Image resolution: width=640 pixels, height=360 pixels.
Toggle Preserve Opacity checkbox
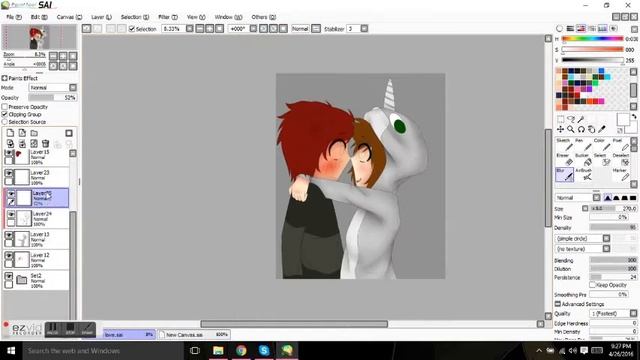tap(5, 107)
